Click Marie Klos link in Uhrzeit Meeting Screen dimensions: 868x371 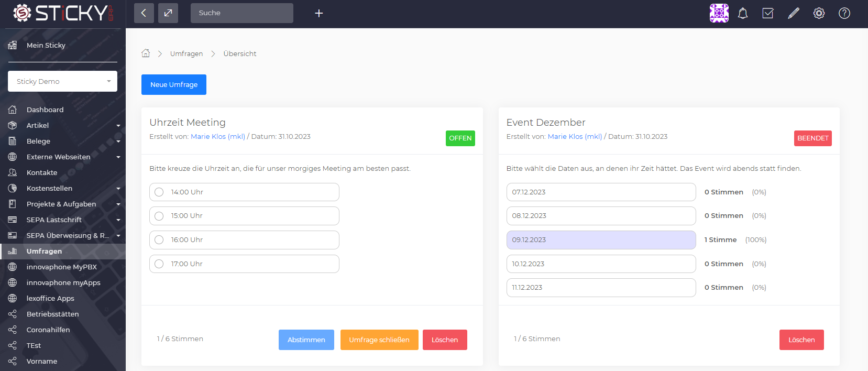(x=218, y=136)
